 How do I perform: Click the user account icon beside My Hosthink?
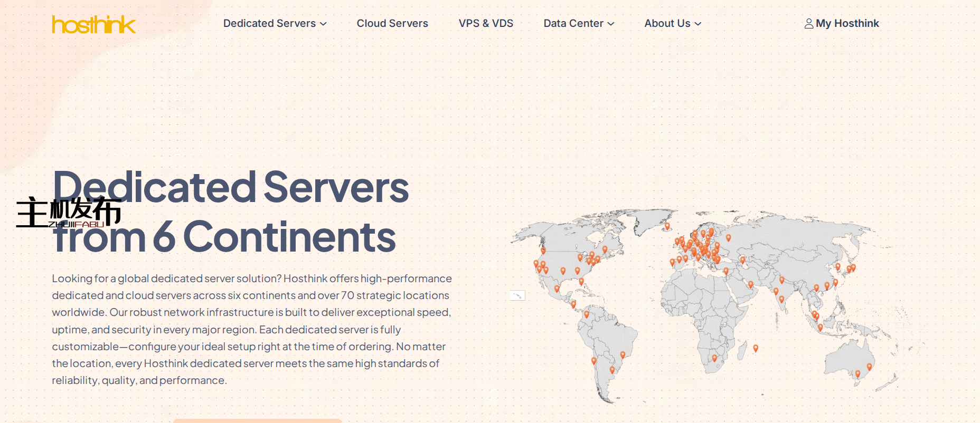pyautogui.click(x=808, y=24)
